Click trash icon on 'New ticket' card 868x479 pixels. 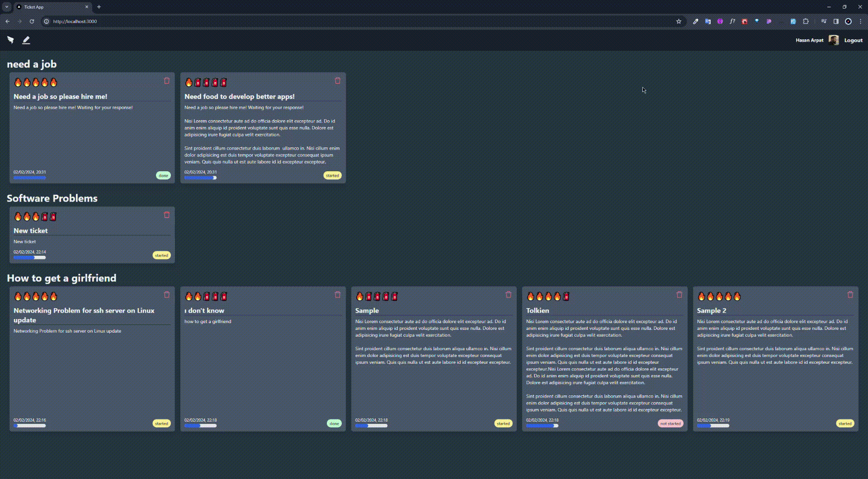pos(167,215)
